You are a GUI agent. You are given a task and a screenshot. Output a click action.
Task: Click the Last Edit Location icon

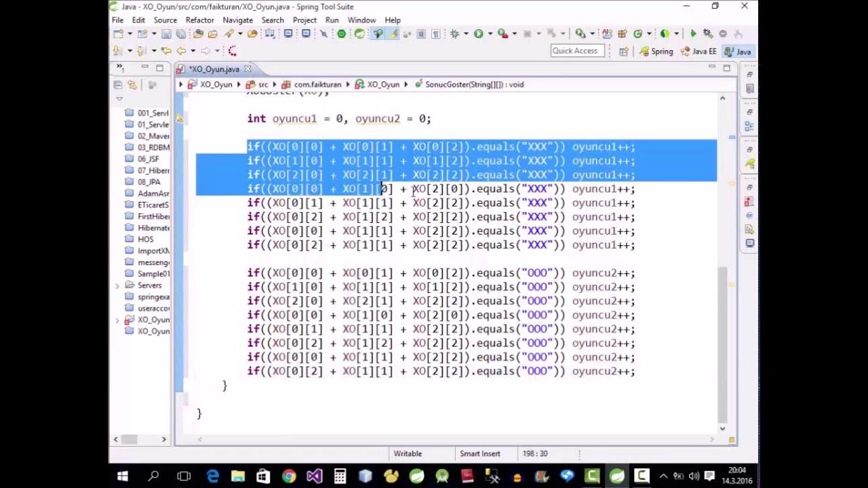coord(166,51)
